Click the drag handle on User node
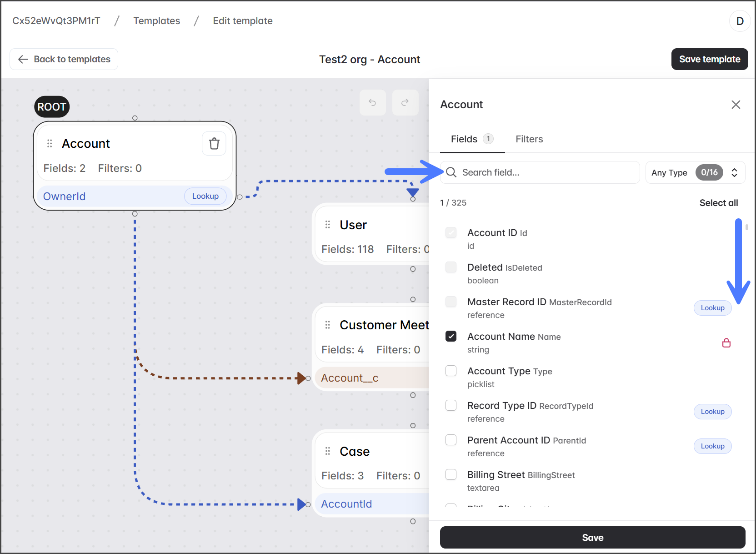 [327, 225]
